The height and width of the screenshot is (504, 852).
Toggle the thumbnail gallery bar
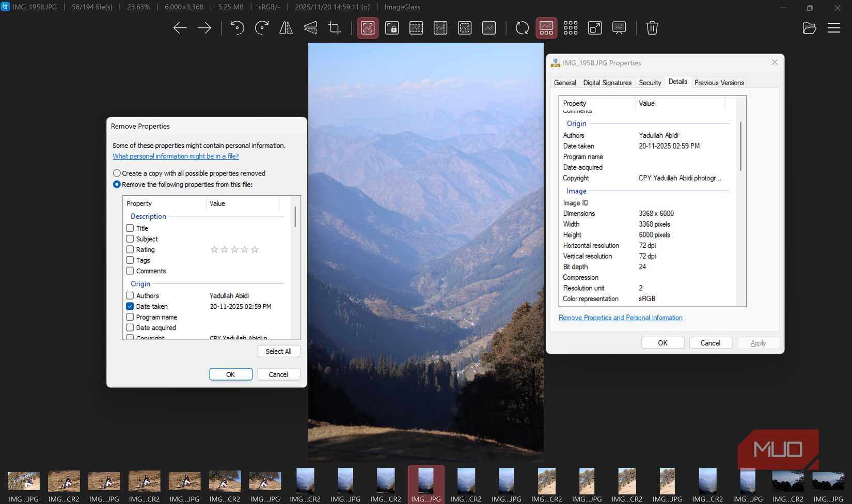546,28
